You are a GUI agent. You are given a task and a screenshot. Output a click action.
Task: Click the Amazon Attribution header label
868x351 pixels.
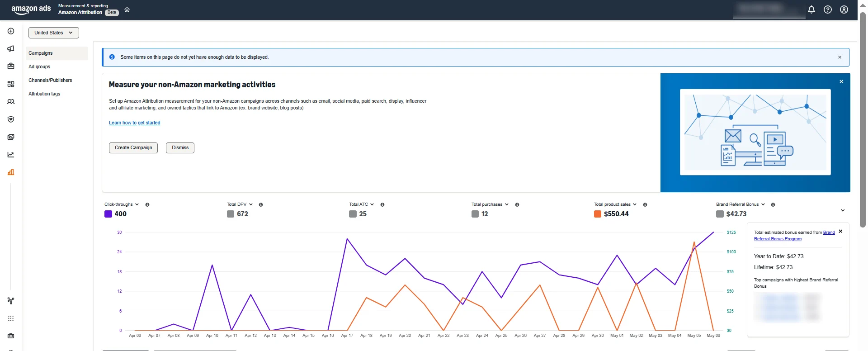point(80,13)
